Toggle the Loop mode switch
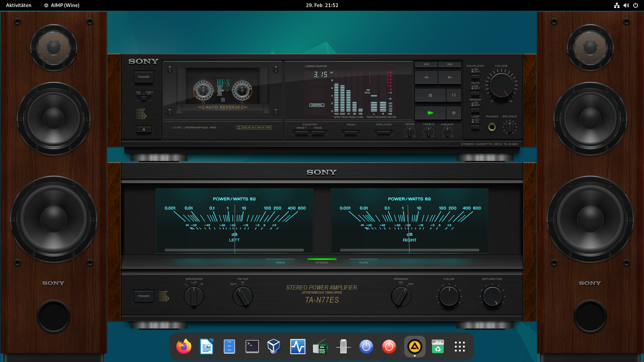The image size is (644, 362). point(475,127)
